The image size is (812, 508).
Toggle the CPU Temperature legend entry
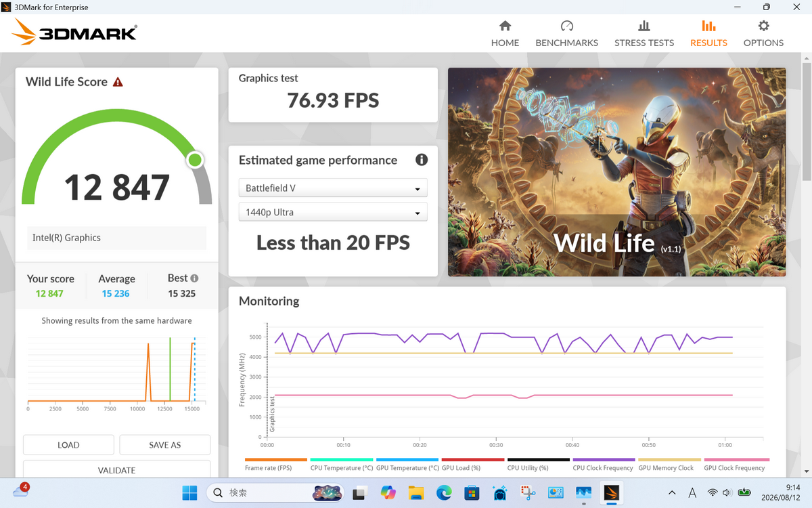(x=342, y=465)
